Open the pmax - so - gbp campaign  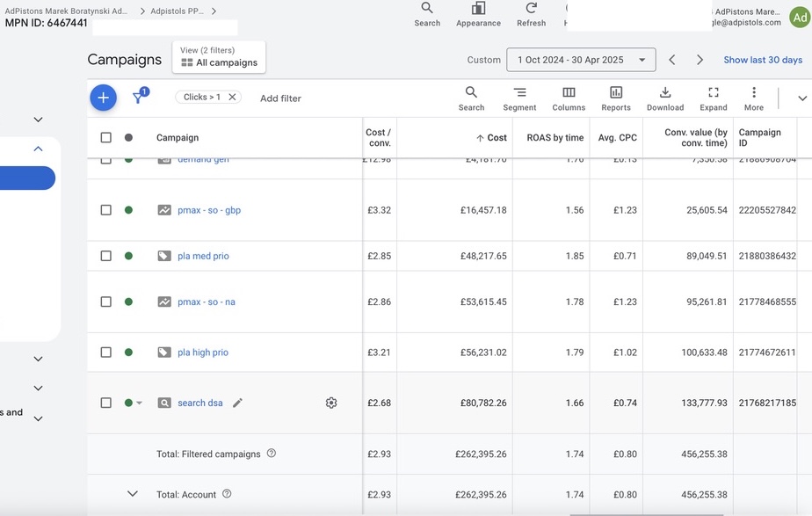[209, 210]
